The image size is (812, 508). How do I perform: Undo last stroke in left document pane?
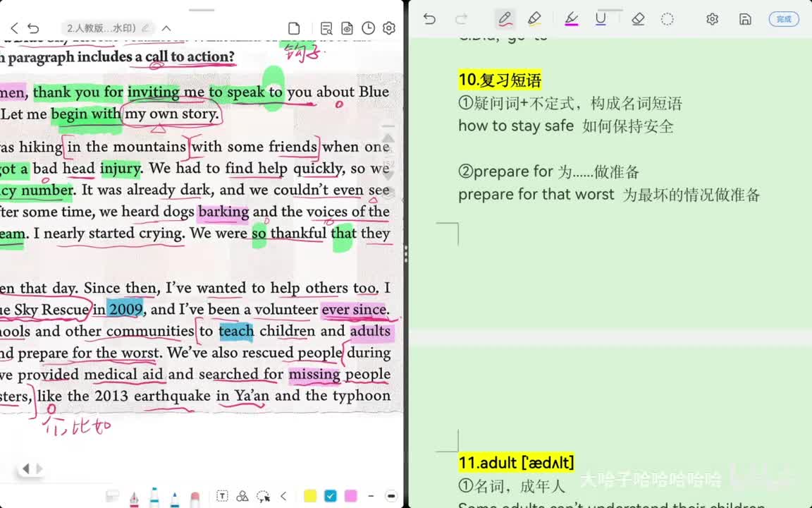pyautogui.click(x=33, y=28)
